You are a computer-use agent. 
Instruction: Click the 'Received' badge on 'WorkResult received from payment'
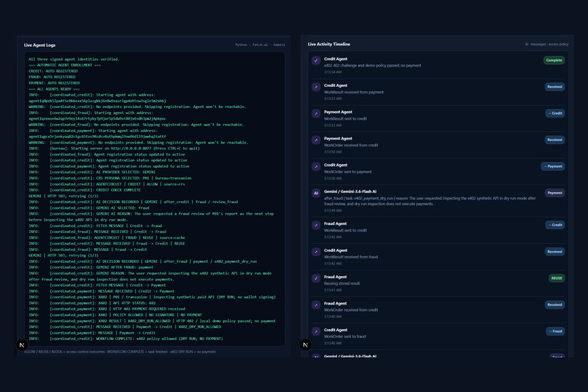point(554,87)
